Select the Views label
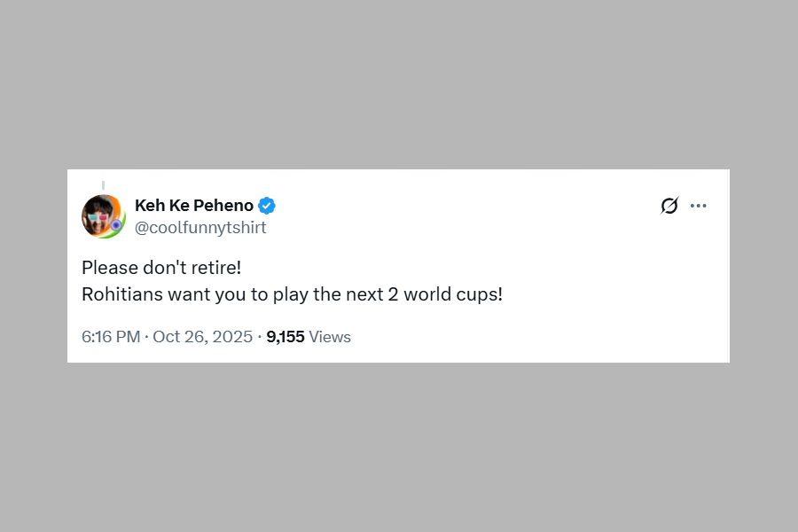798x532 pixels. click(330, 337)
